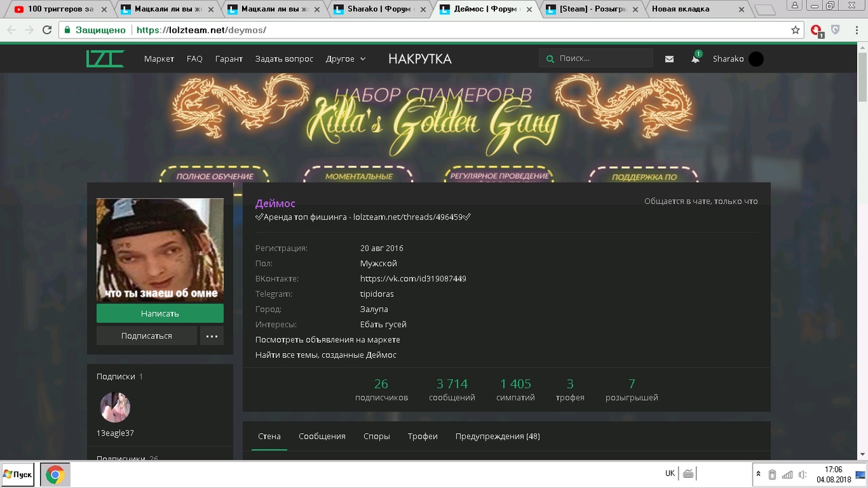This screenshot has height=488, width=868.
Task: Expand the Другое dropdown menu
Action: tap(345, 59)
